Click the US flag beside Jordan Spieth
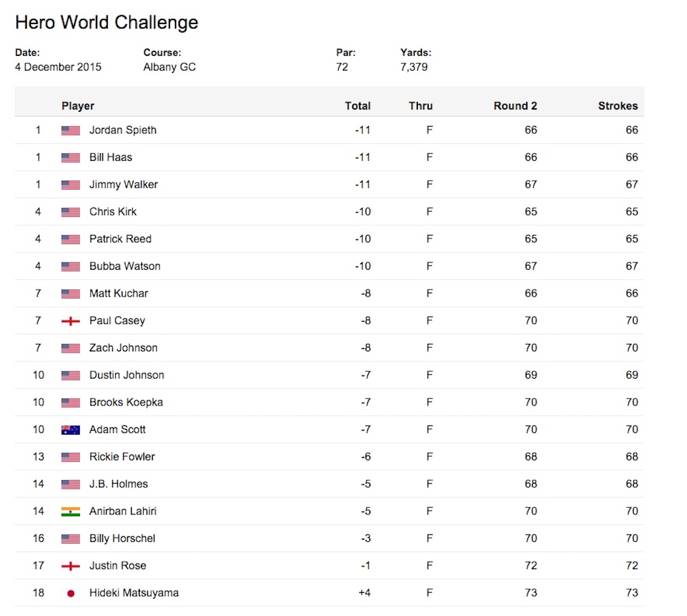The image size is (687, 616). [71, 131]
